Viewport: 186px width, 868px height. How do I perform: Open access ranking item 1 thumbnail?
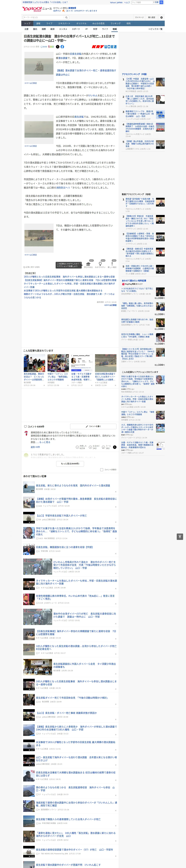pos(160,82)
